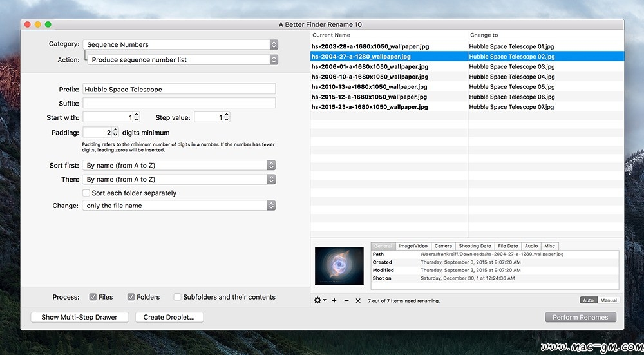Click the Step value number field
The image size is (644, 355).
pyautogui.click(x=209, y=117)
